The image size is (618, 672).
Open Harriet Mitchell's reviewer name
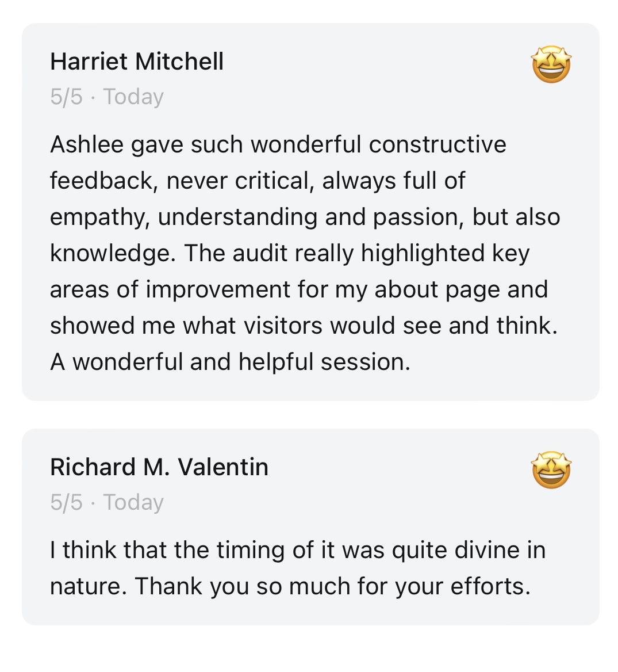tap(137, 62)
